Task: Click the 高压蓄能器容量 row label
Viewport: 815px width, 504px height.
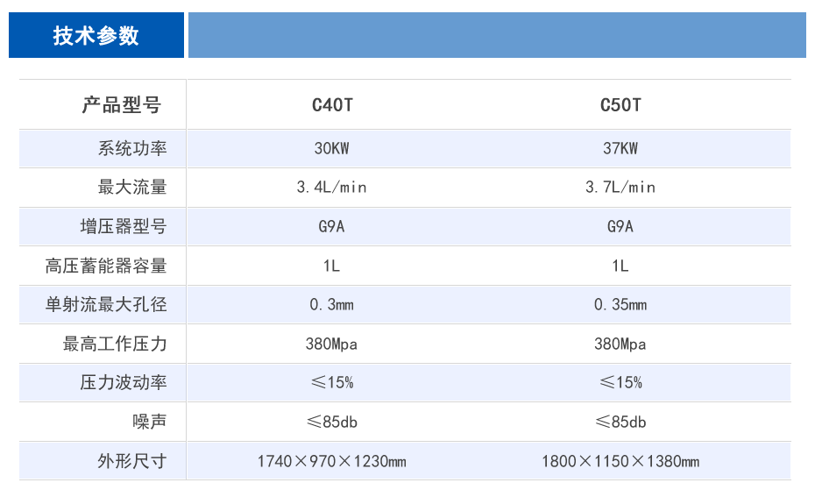Action: 106,266
